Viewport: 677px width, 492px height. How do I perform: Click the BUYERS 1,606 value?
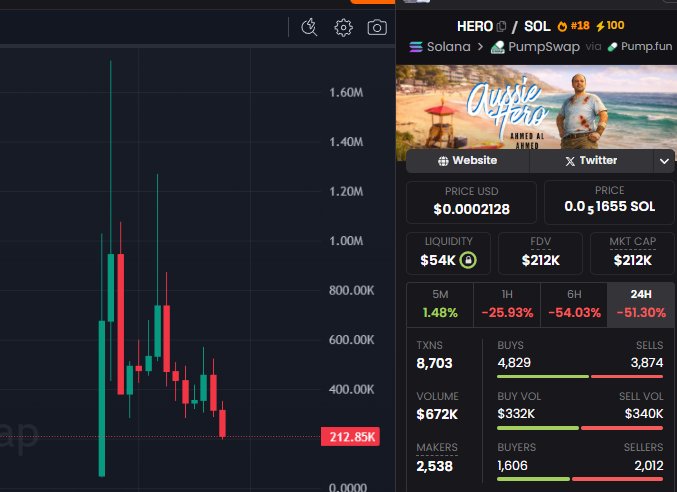tap(512, 466)
